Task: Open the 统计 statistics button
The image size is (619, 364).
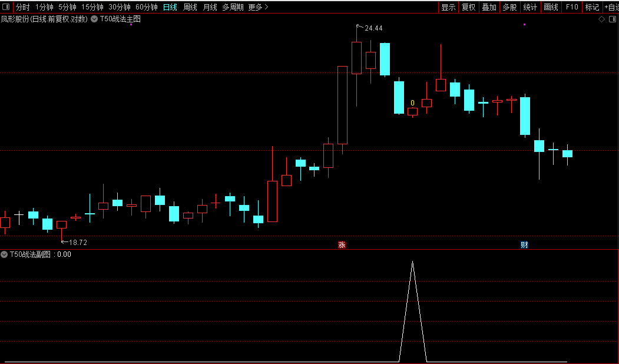Action: click(530, 7)
